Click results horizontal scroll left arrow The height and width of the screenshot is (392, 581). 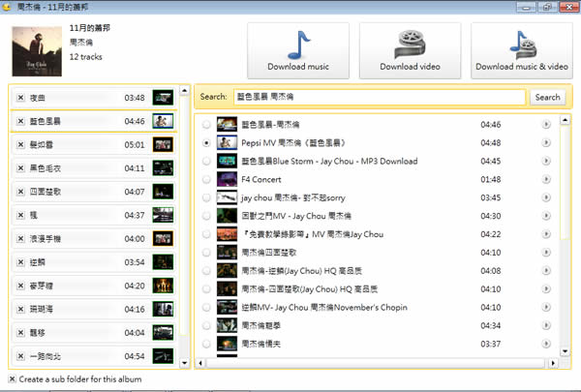200,363
